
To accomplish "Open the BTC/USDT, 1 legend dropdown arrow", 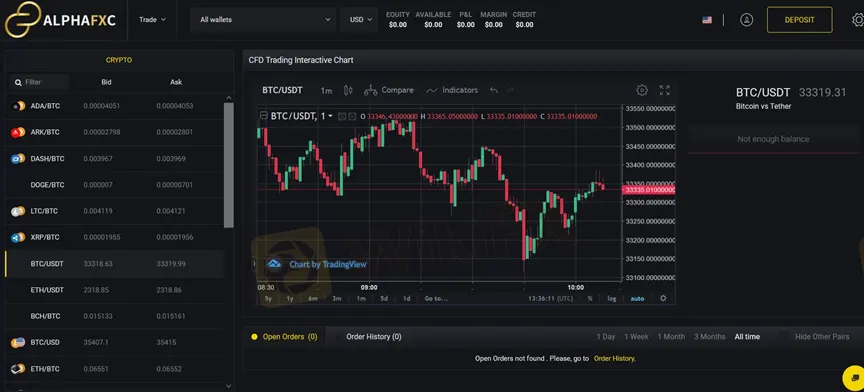I will (330, 116).
